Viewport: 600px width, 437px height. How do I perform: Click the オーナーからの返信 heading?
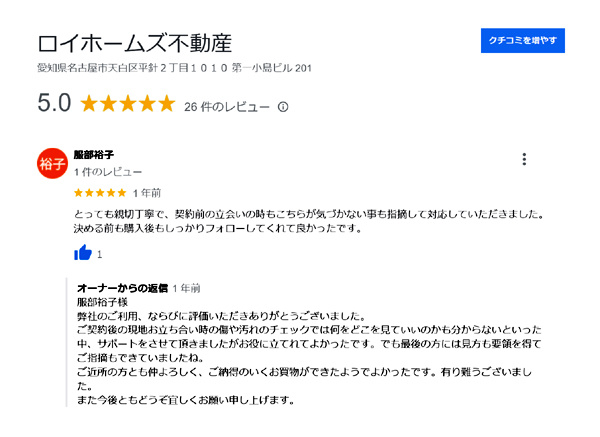click(122, 288)
